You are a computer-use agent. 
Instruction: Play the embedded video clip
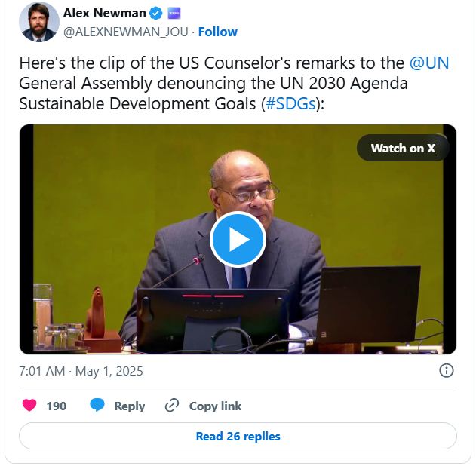(x=238, y=240)
